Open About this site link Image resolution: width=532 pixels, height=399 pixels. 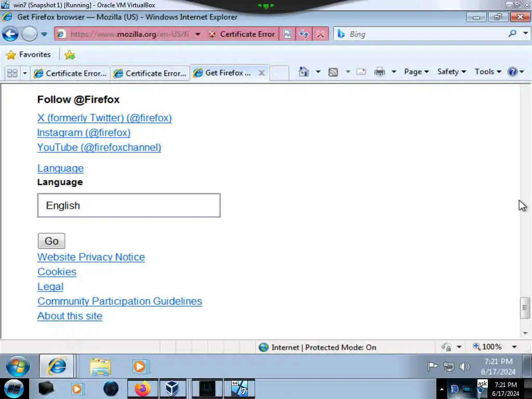70,316
